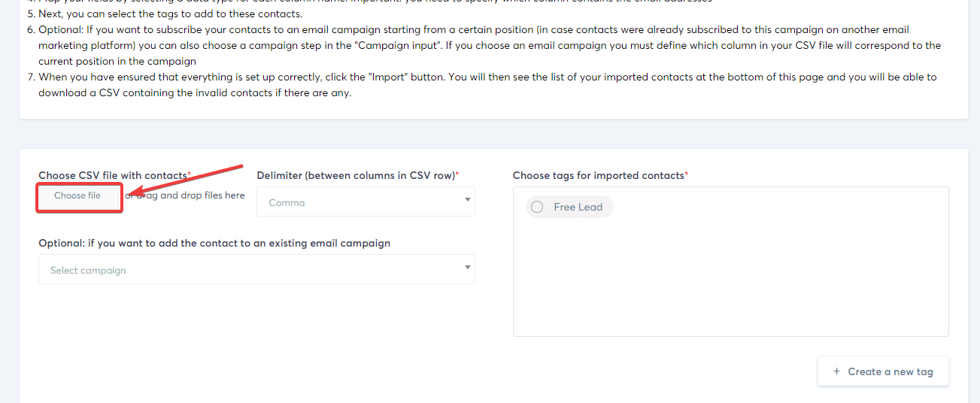Screen dimensions: 980x403
Task: Click the Choose file button
Action: pyautogui.click(x=78, y=196)
